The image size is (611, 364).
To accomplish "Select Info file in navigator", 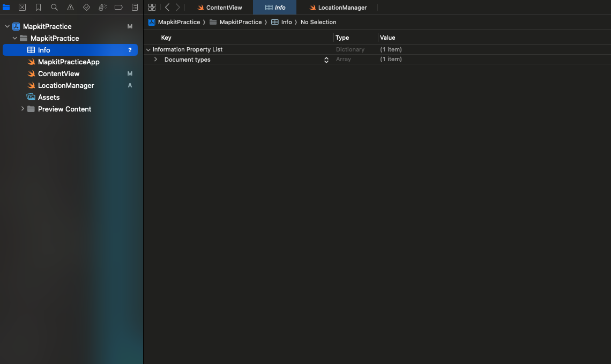I will click(x=70, y=50).
